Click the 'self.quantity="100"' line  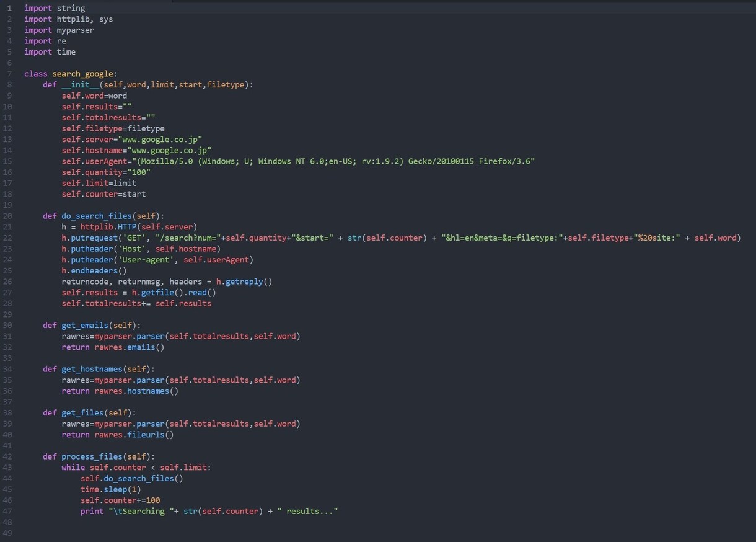coord(106,172)
